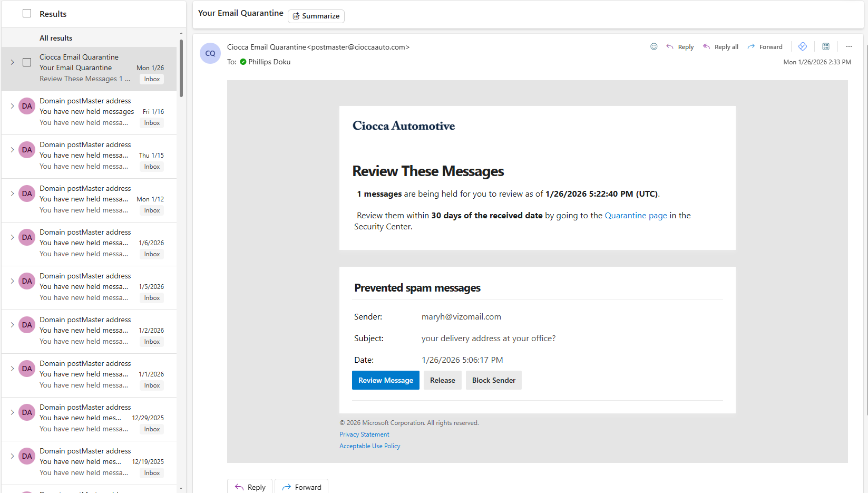Click the bottom Reply button
This screenshot has height=493, width=868.
point(250,487)
